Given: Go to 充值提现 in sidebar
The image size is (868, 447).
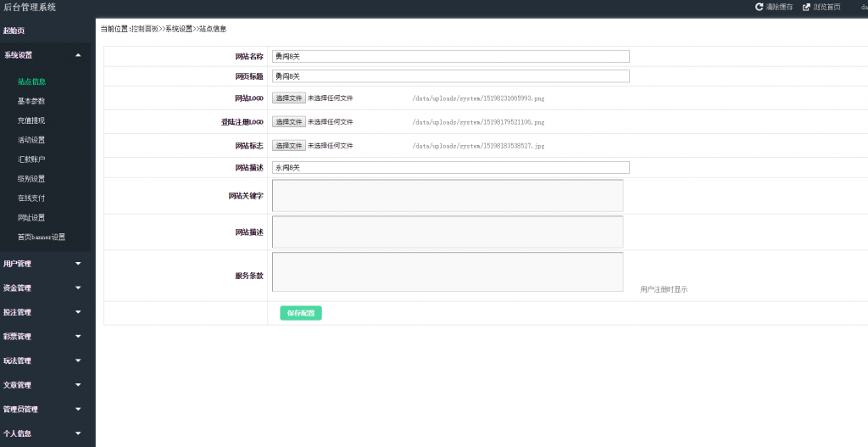Looking at the screenshot, I should coord(31,120).
